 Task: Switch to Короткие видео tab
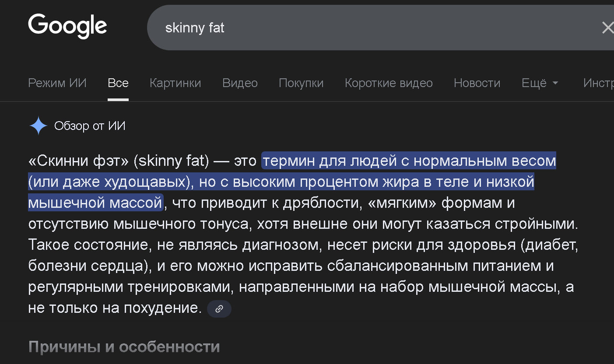click(389, 83)
